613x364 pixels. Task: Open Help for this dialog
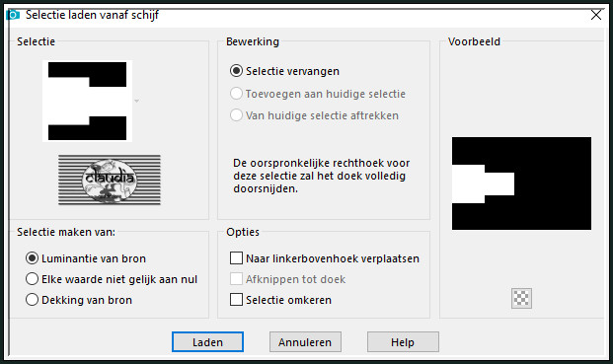(x=403, y=342)
